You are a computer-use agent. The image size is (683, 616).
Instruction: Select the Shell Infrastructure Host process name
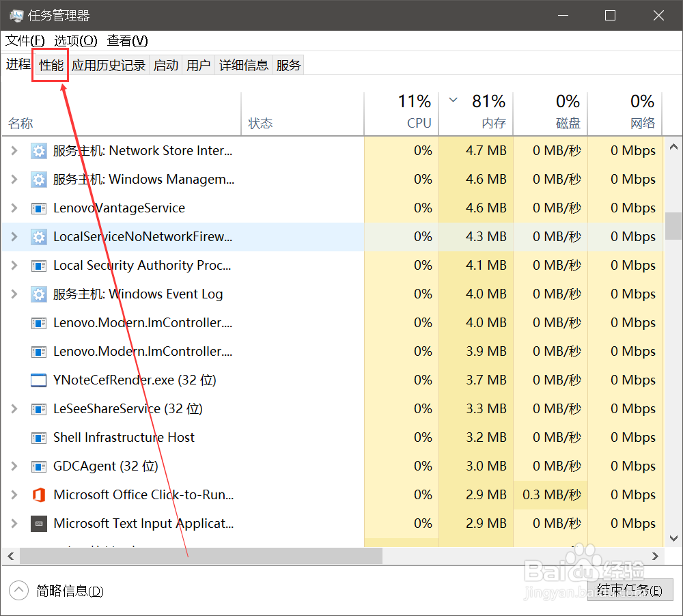coord(124,437)
